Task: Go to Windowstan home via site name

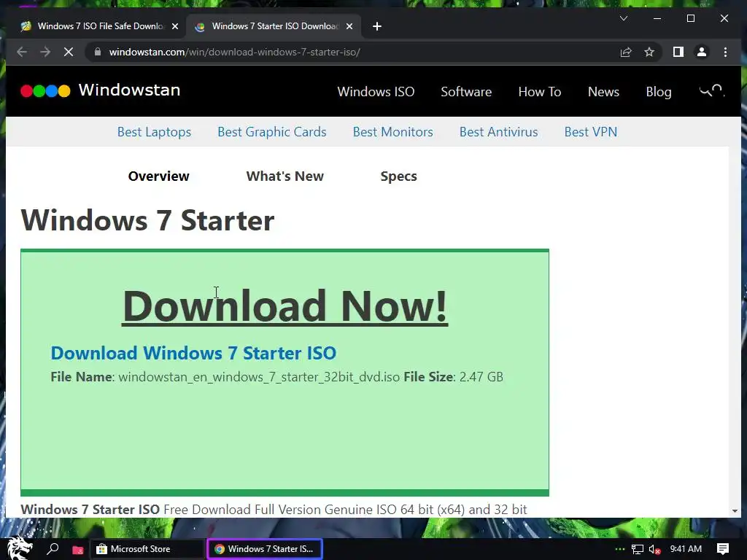Action: coord(129,90)
